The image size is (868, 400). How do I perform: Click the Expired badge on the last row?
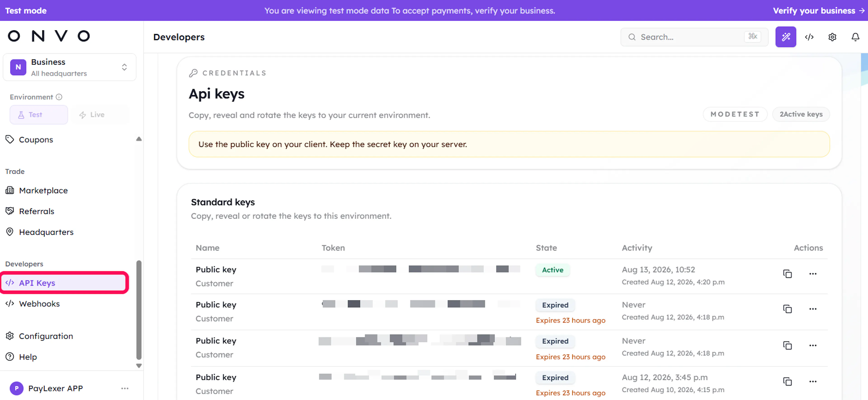click(555, 378)
